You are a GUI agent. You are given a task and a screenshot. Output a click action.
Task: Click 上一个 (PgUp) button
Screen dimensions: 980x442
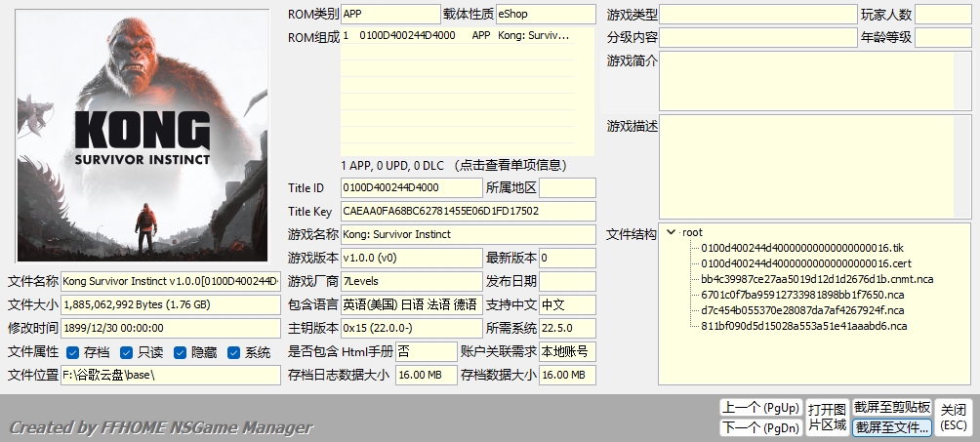(760, 408)
